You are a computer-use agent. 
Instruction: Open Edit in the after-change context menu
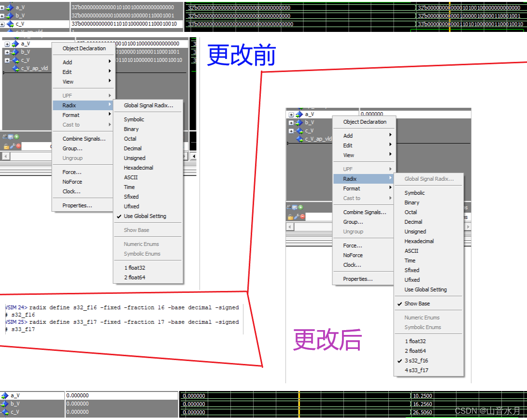364,145
